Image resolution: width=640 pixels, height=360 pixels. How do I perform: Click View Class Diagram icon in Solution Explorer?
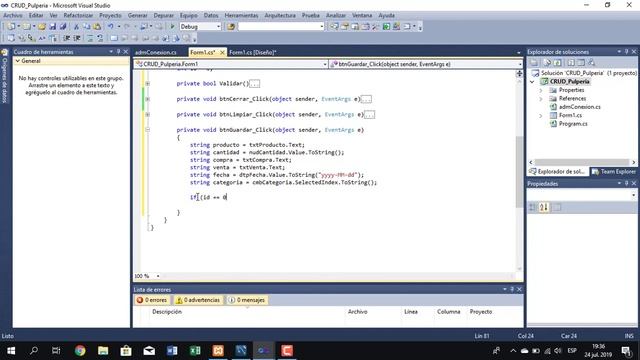pos(591,62)
